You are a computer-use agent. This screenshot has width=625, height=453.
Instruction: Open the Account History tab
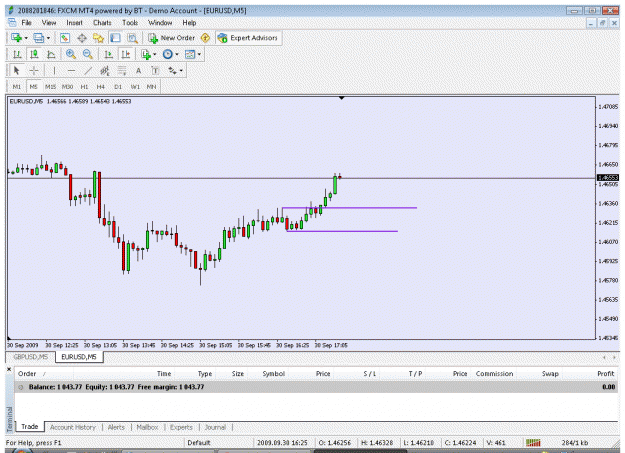(x=73, y=427)
